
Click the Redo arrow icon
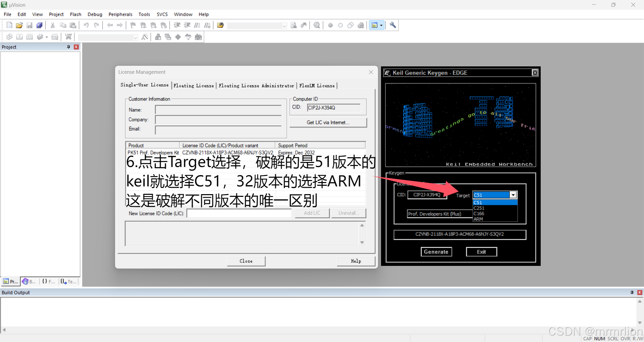pyautogui.click(x=96, y=25)
